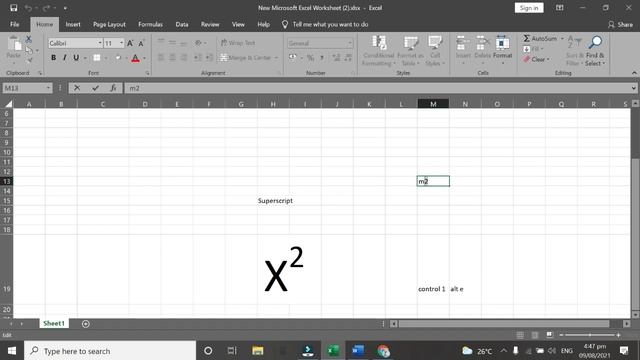Confirm entry with the check mark
Screen dimensions: 640x360
[95, 88]
